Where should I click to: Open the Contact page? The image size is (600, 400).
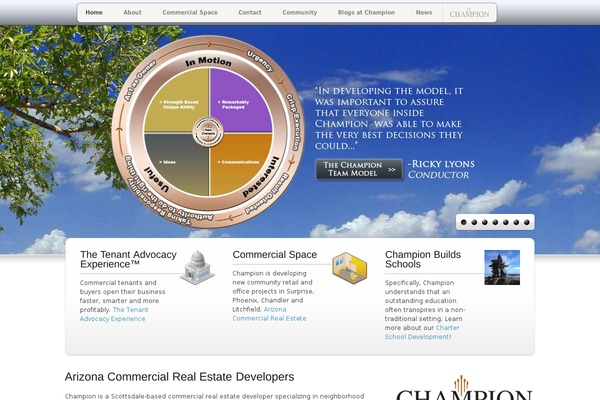pos(250,13)
